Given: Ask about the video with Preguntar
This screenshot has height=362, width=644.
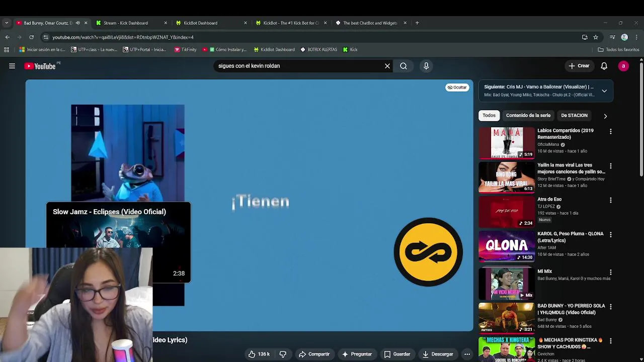Looking at the screenshot, I should click(357, 354).
